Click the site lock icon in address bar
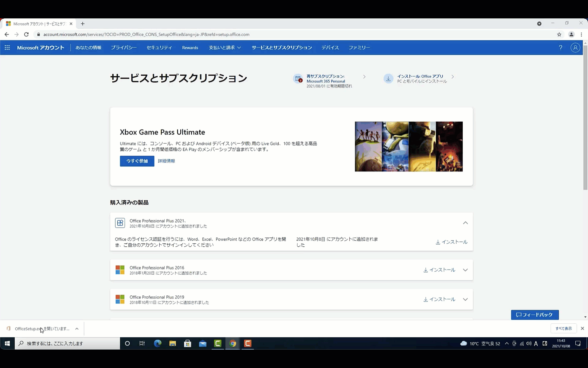The width and height of the screenshot is (588, 368). pyautogui.click(x=38, y=34)
